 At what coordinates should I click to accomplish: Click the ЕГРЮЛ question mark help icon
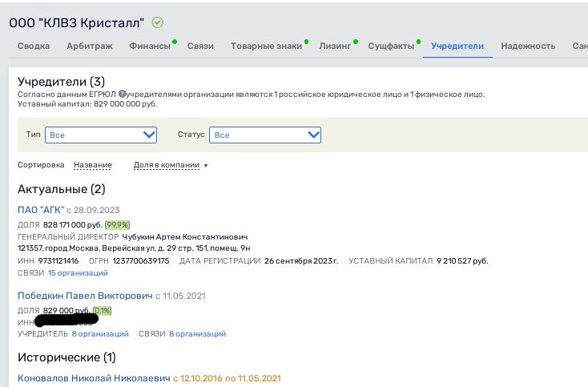point(122,94)
